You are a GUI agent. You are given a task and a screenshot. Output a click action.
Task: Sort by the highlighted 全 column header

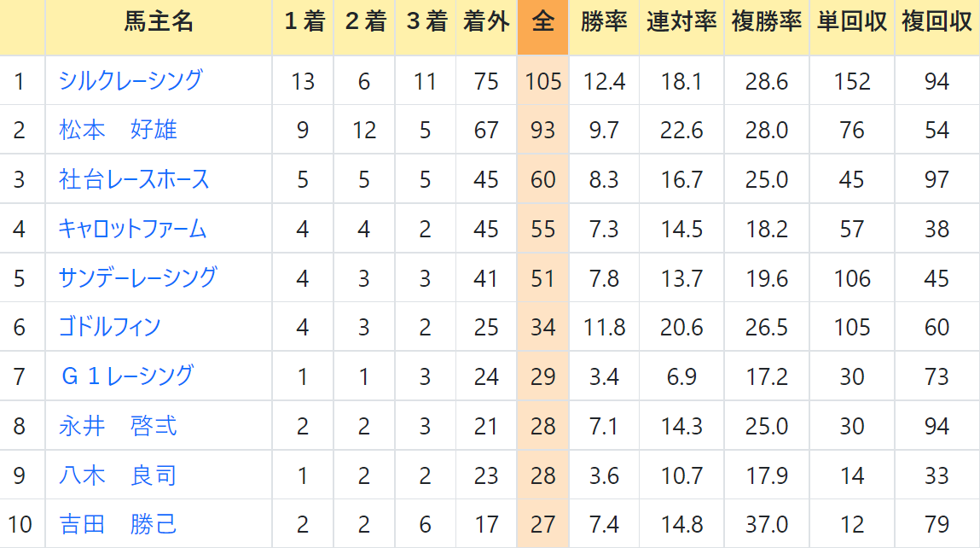tap(542, 22)
